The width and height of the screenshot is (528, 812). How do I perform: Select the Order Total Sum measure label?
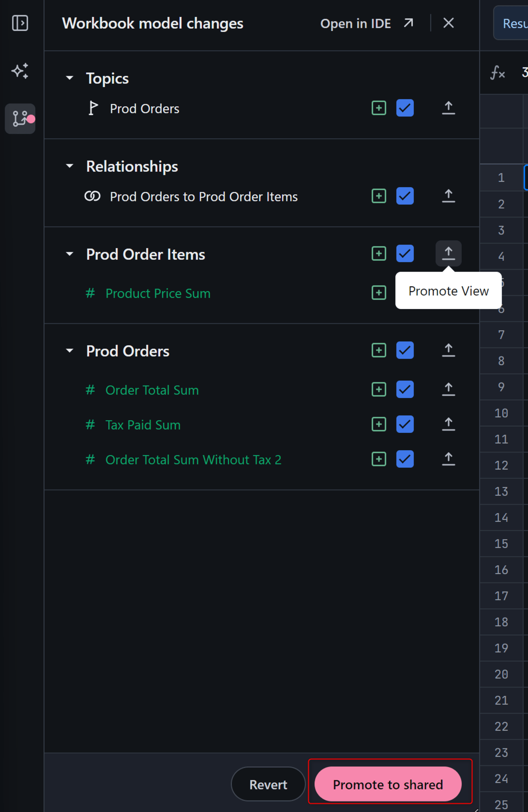coord(152,390)
